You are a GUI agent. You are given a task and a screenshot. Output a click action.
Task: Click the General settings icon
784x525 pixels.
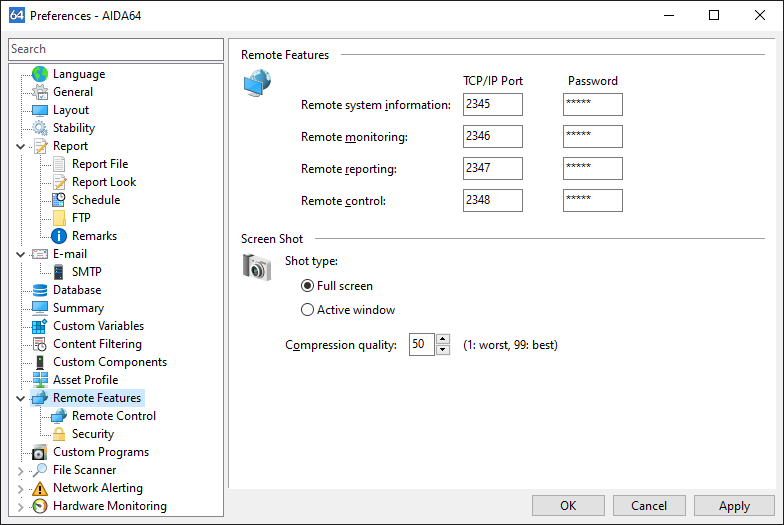[x=40, y=92]
